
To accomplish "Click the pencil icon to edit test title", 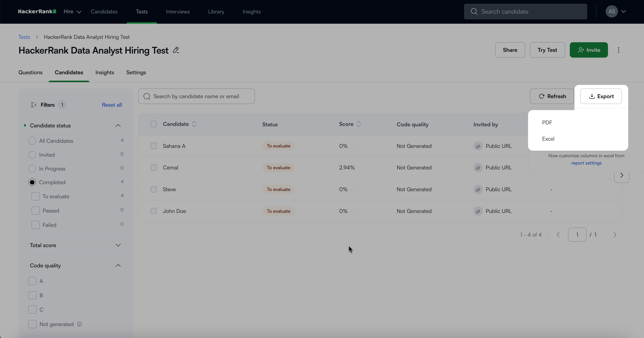I will (176, 50).
